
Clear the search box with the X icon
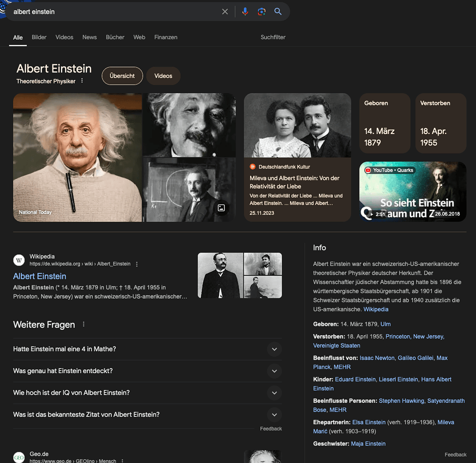[225, 12]
